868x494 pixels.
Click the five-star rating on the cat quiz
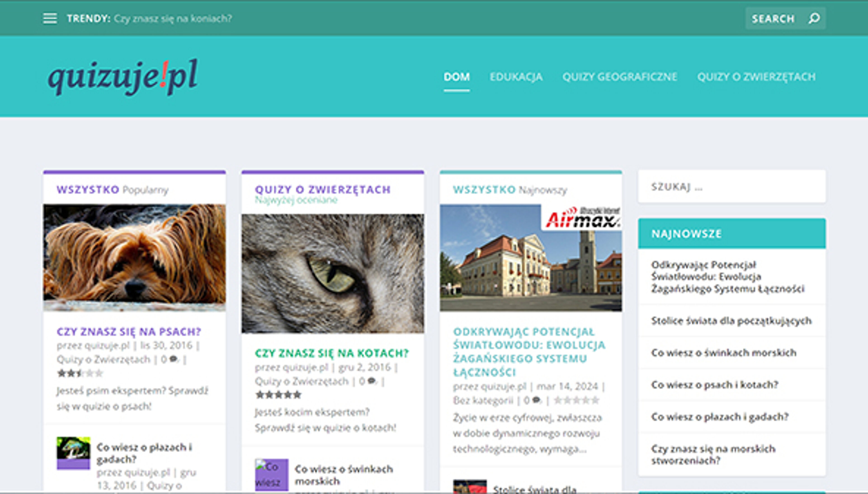pos(278,395)
